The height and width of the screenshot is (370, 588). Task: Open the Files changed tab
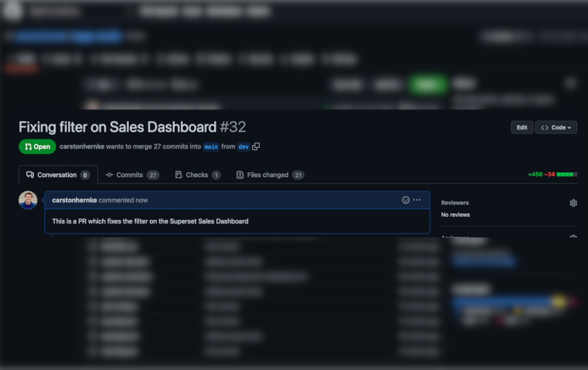tap(270, 175)
